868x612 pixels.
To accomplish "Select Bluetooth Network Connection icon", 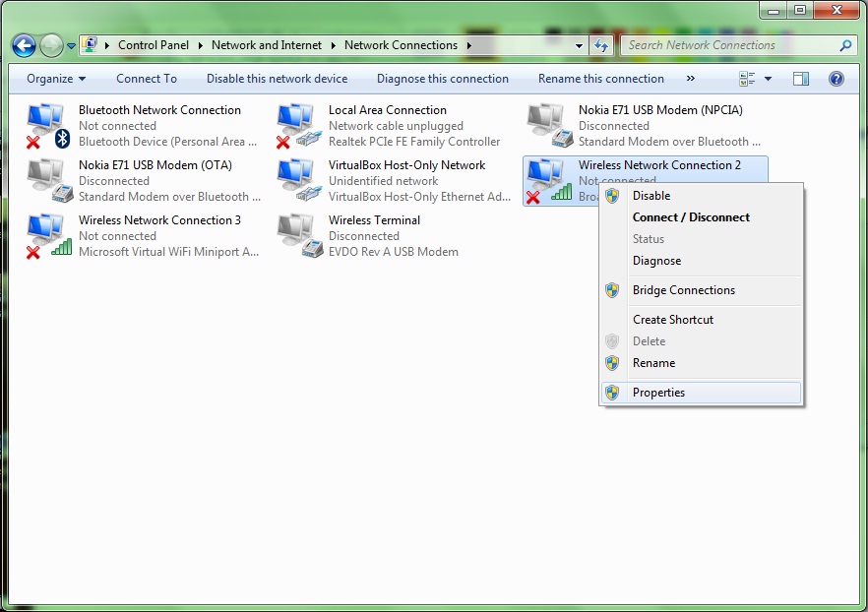I will click(x=48, y=126).
